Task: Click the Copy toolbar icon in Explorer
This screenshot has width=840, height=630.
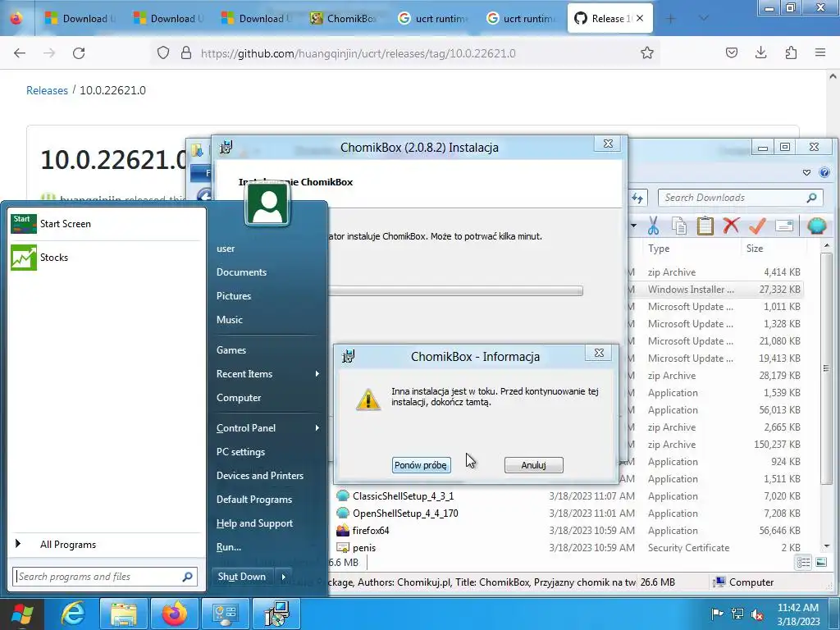Action: pyautogui.click(x=679, y=226)
